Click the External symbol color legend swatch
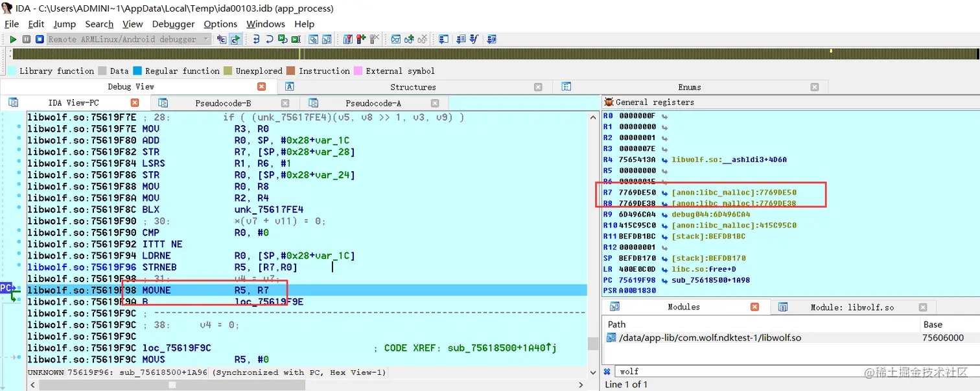 pyautogui.click(x=358, y=71)
